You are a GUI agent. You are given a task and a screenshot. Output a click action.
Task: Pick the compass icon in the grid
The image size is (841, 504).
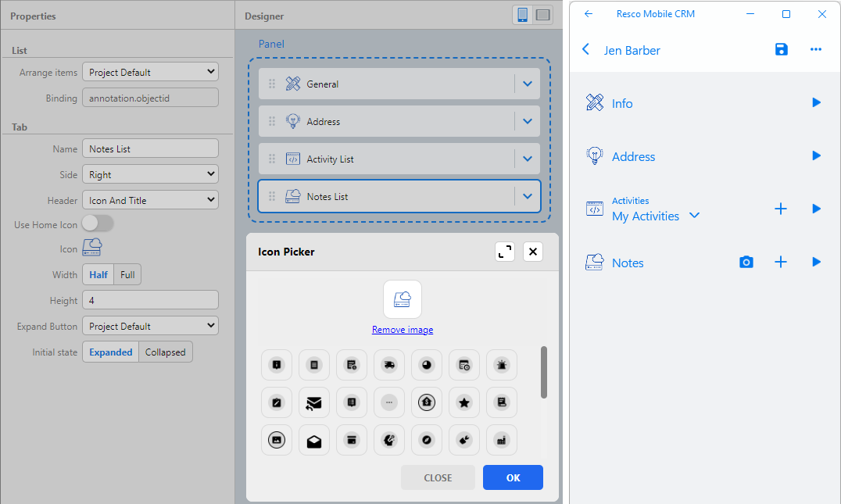pyautogui.click(x=427, y=440)
